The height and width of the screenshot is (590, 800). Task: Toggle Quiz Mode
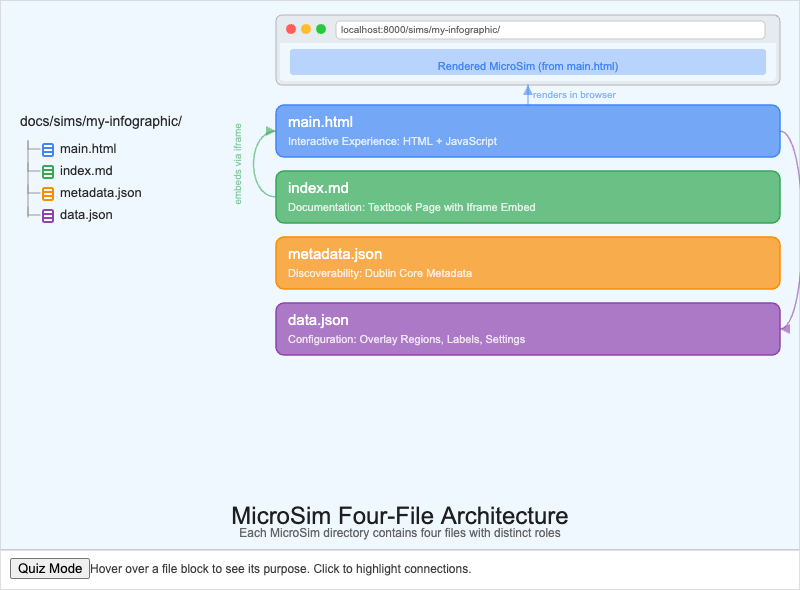[49, 568]
